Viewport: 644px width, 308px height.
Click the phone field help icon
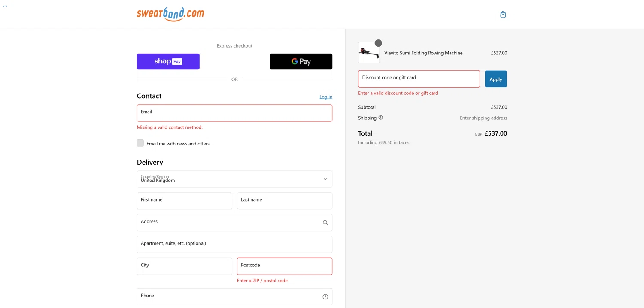[325, 297]
